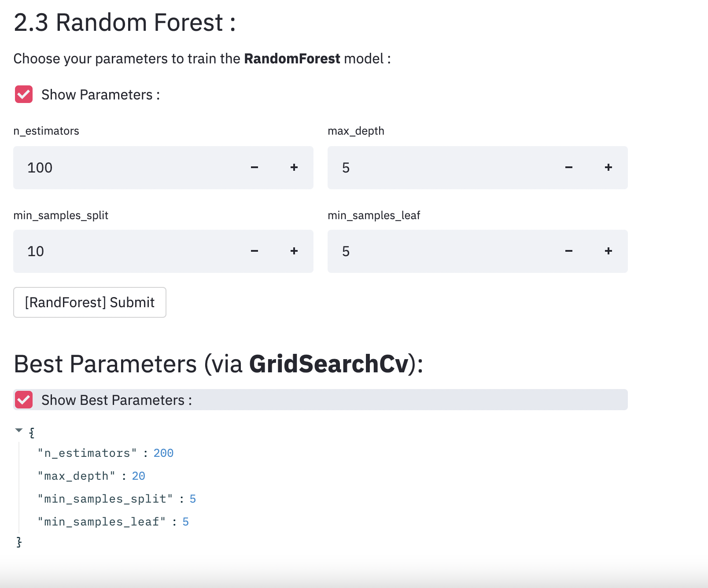This screenshot has height=588, width=708.
Task: Click the disclosure triangle beside the JSON braces
Action: pyautogui.click(x=18, y=430)
